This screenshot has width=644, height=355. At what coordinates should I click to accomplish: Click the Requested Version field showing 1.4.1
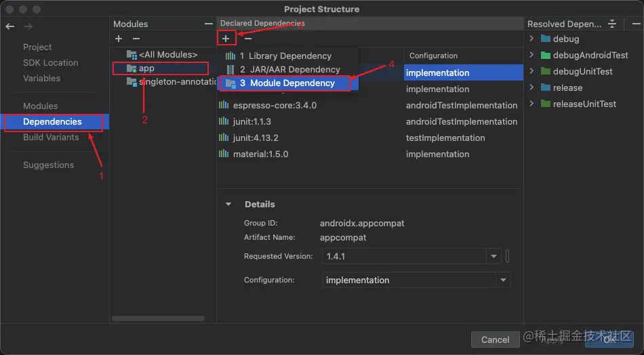click(x=405, y=257)
